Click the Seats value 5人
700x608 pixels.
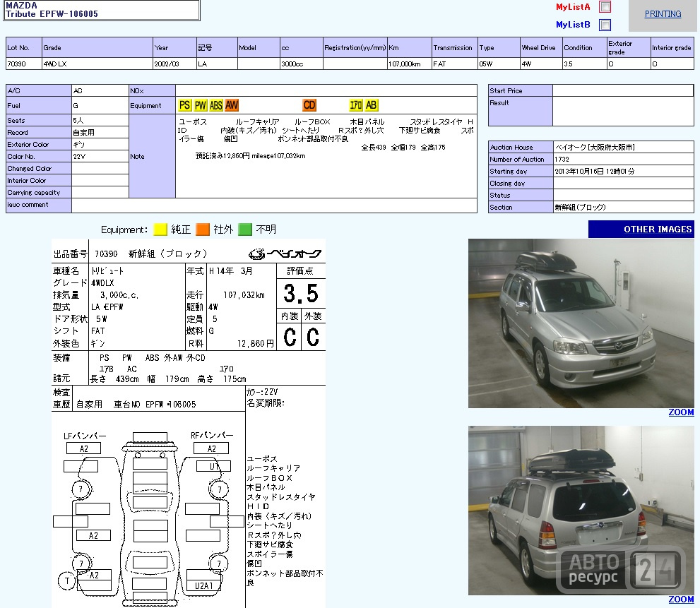point(78,121)
